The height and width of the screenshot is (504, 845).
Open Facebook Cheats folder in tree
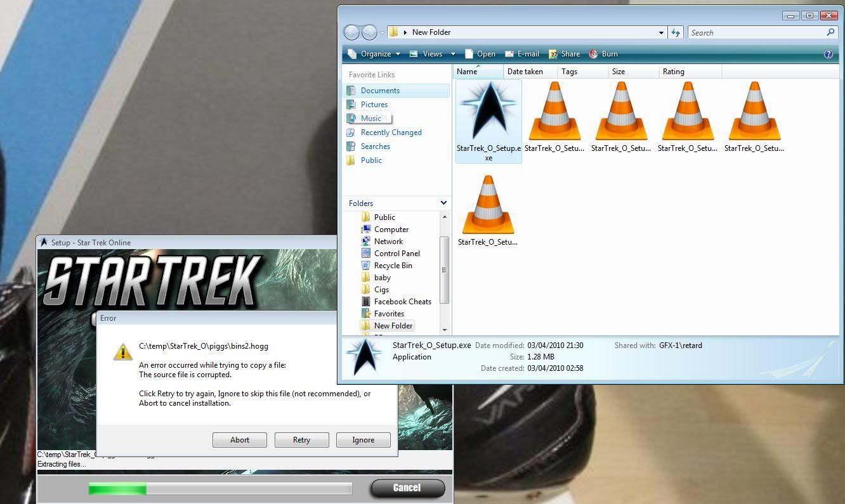(402, 302)
